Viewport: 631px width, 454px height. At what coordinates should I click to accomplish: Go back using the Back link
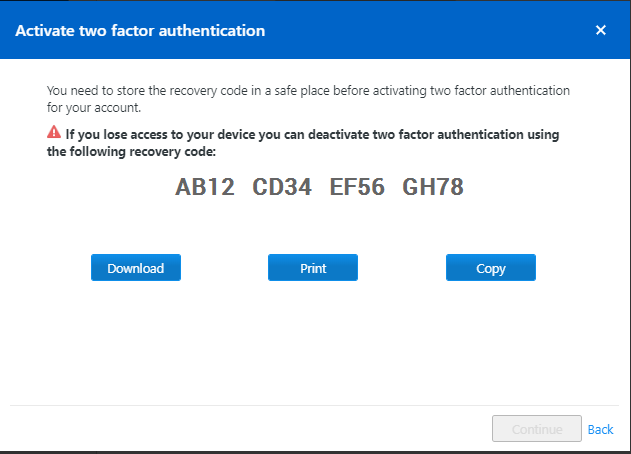point(600,429)
